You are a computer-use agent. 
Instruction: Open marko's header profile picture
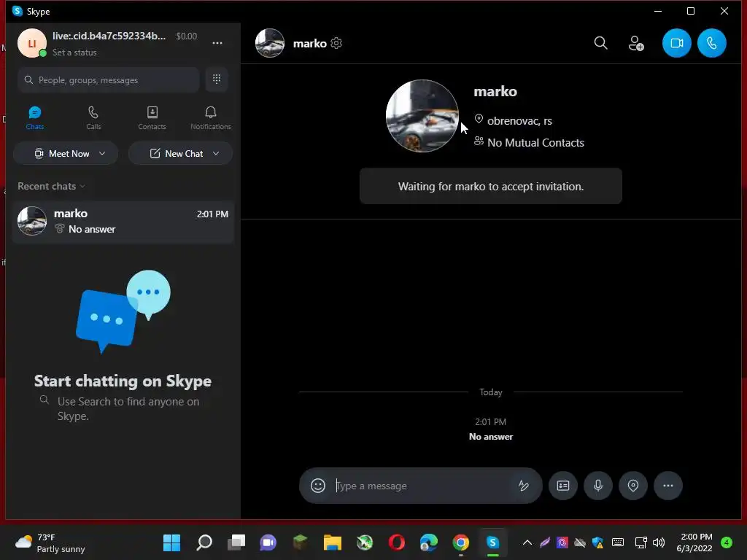tap(270, 43)
